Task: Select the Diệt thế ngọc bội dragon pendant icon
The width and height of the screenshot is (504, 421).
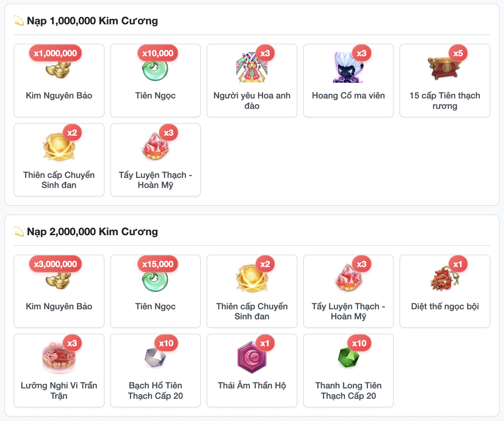Action: pos(445,278)
